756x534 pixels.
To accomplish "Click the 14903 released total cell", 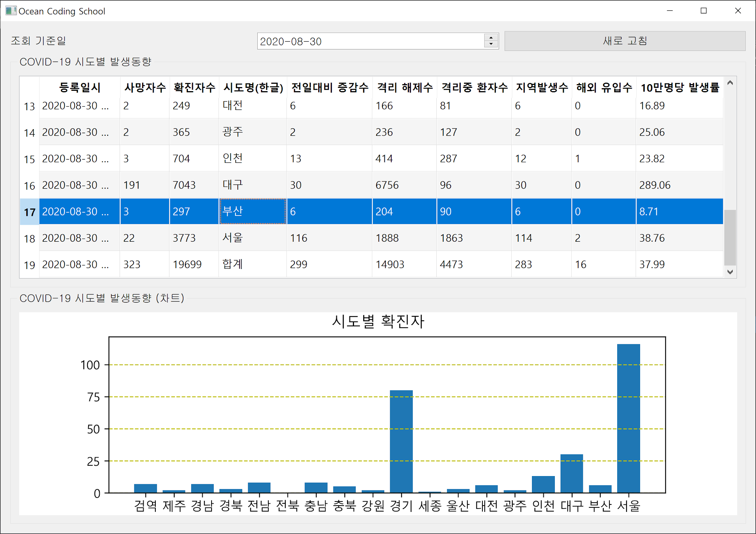I will (x=405, y=264).
